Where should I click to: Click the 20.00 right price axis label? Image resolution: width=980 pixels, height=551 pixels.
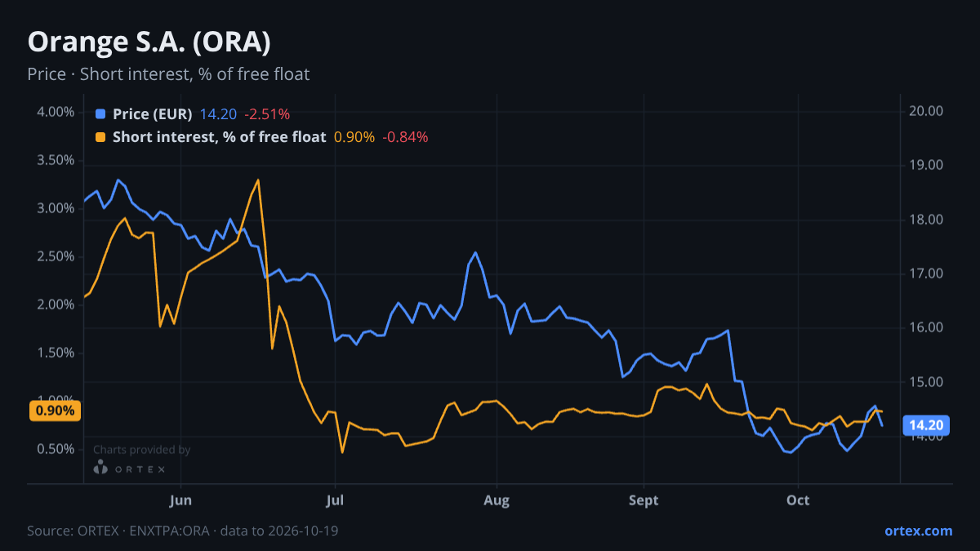coord(927,112)
